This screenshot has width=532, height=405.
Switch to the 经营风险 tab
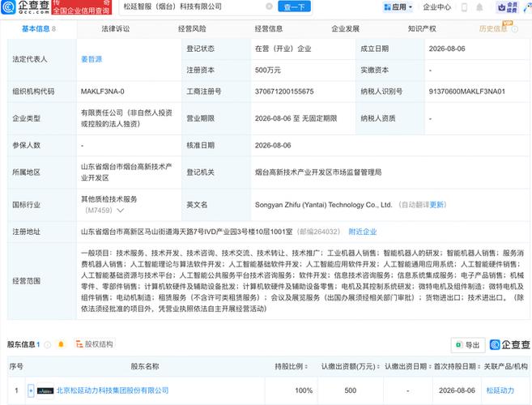coord(192,29)
